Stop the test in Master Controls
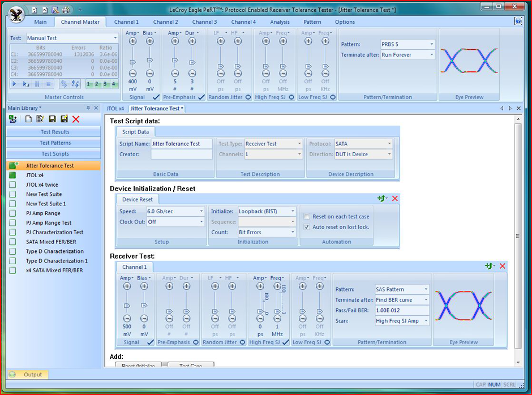The width and height of the screenshot is (532, 395). point(48,84)
